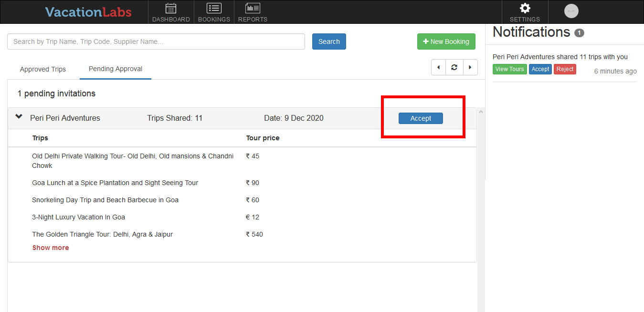Collapse the Peri Peri Adventures invitation
This screenshot has width=644, height=312.
[x=19, y=116]
